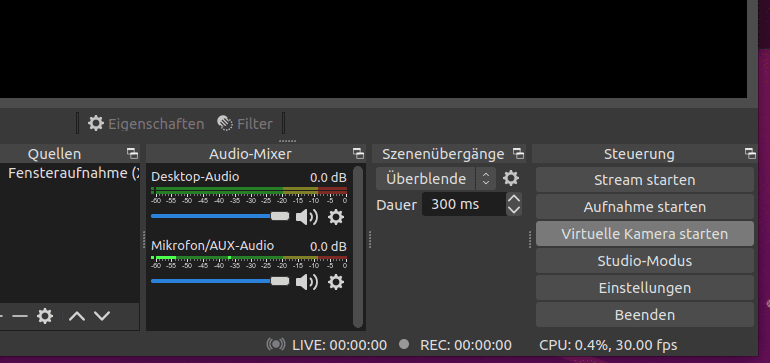Undock the Audio-Mixer panel

pyautogui.click(x=358, y=154)
